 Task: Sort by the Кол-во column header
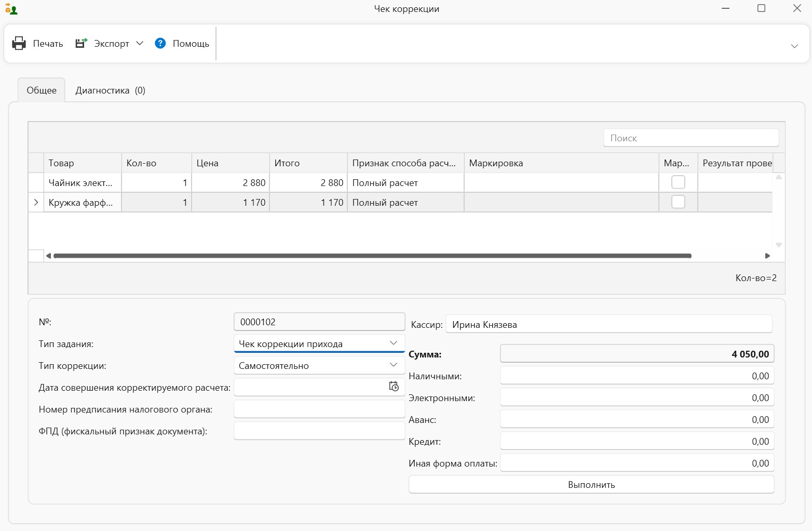tap(156, 163)
